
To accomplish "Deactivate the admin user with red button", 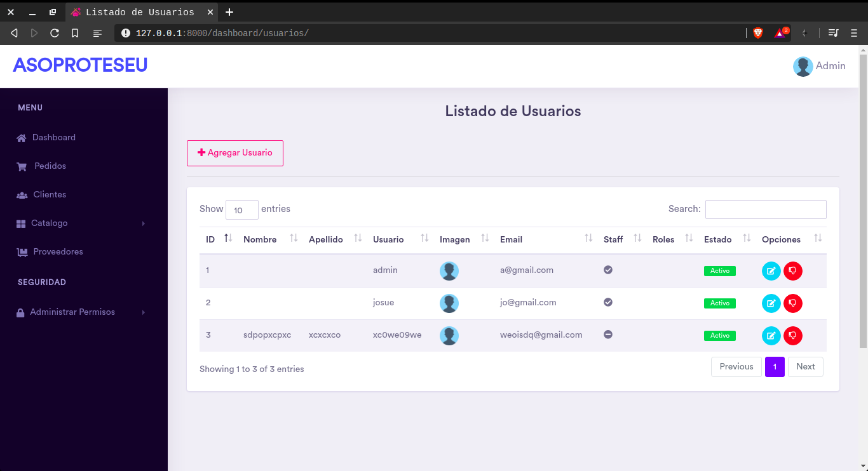I will [x=792, y=271].
